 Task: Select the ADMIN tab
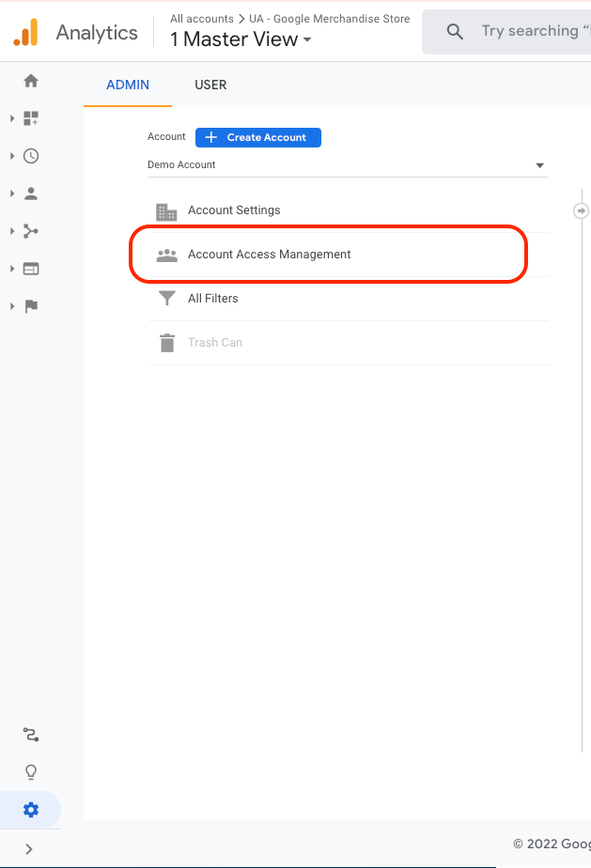click(128, 85)
